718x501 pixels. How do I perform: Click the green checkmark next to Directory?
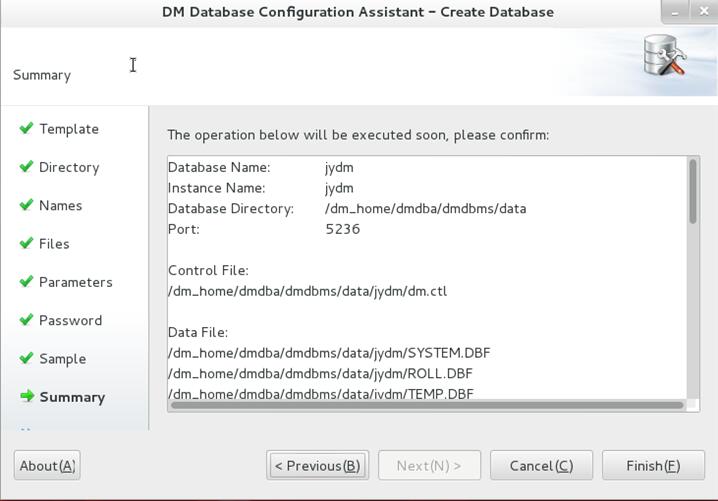(x=27, y=166)
